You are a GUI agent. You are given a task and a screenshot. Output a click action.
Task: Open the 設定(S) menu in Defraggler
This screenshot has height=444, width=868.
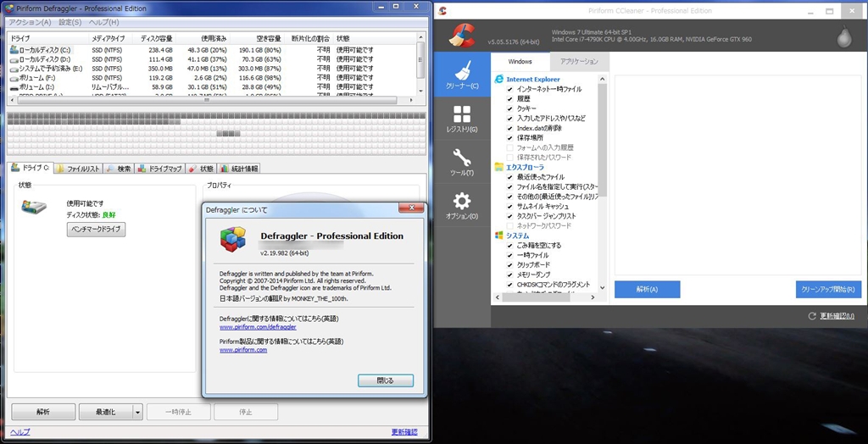[70, 22]
